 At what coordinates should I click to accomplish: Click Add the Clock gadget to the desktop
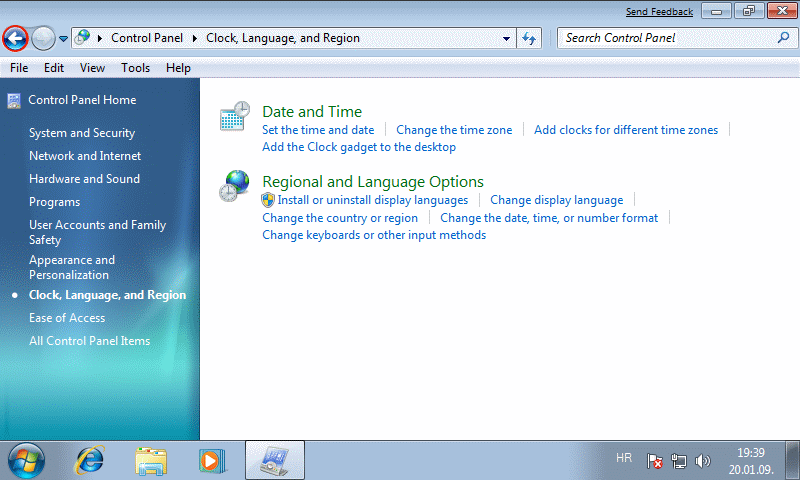(x=359, y=147)
